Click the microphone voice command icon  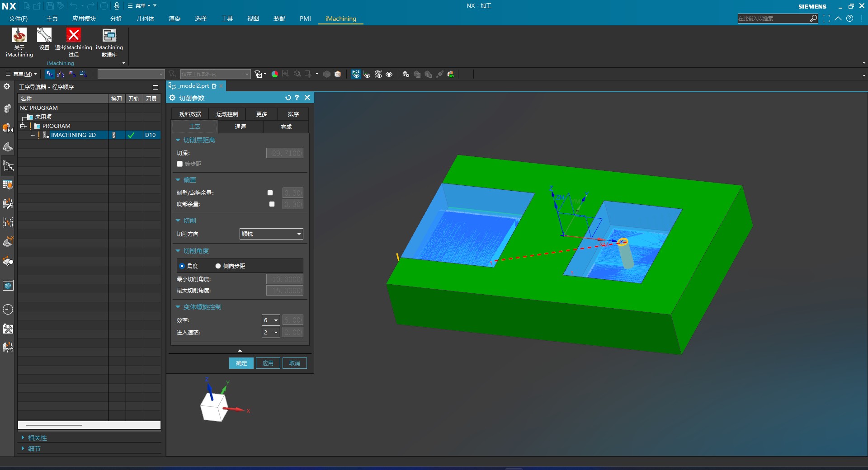coord(117,6)
